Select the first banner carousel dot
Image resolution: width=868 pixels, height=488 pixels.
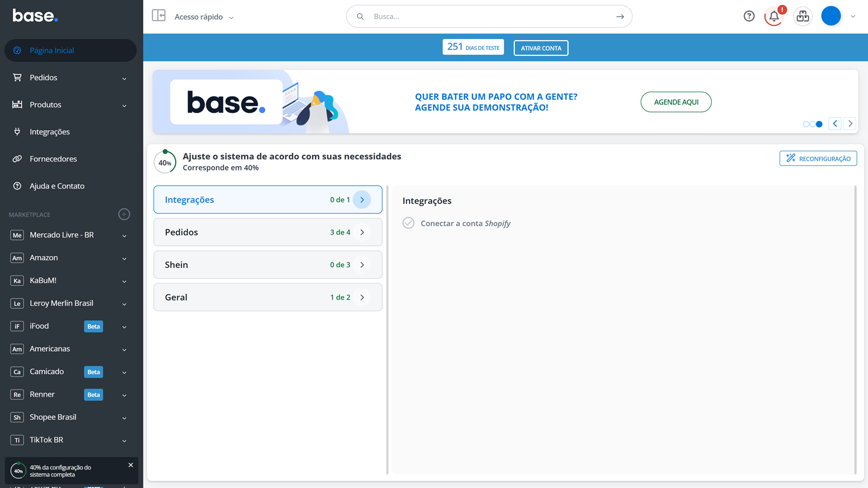point(806,124)
